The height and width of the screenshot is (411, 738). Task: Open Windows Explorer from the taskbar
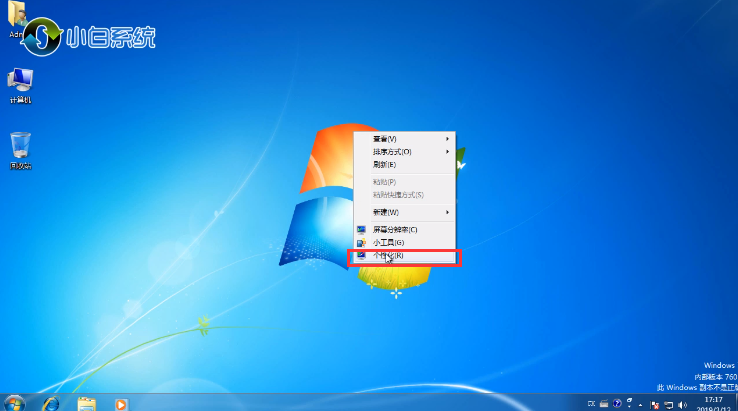point(86,404)
